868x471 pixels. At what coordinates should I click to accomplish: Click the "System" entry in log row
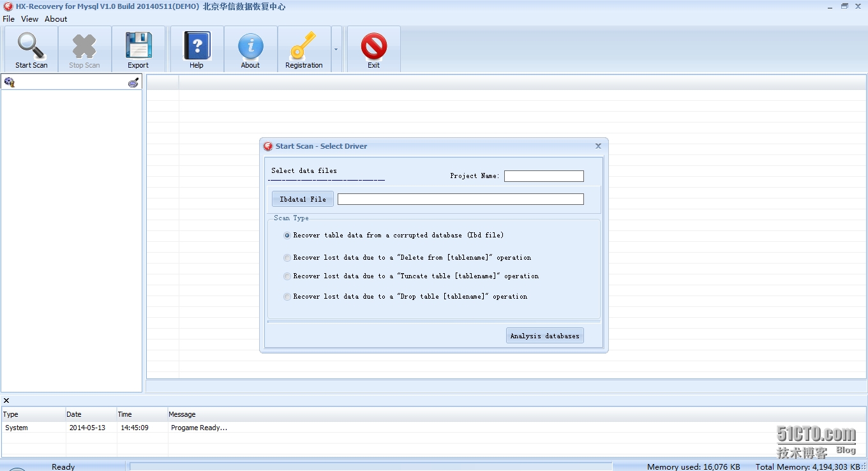pyautogui.click(x=17, y=428)
